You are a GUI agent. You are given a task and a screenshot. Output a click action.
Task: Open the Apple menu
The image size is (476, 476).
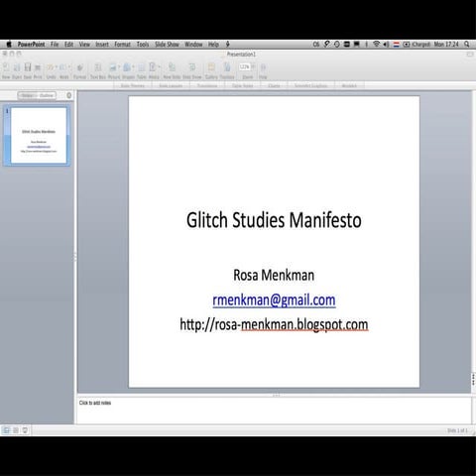coord(9,44)
